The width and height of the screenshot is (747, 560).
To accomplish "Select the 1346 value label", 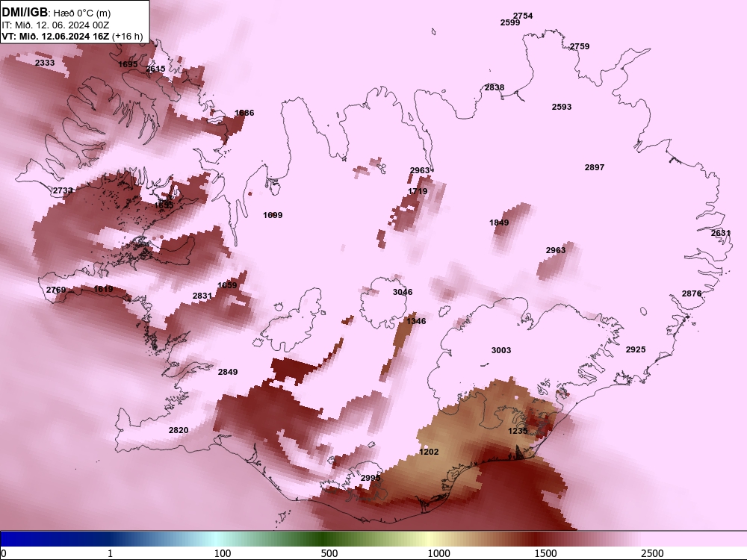I will (416, 321).
